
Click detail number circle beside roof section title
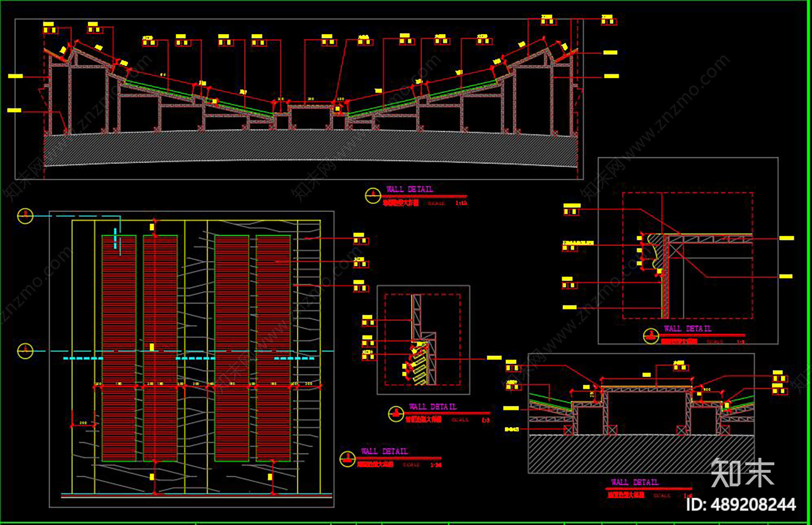373,196
